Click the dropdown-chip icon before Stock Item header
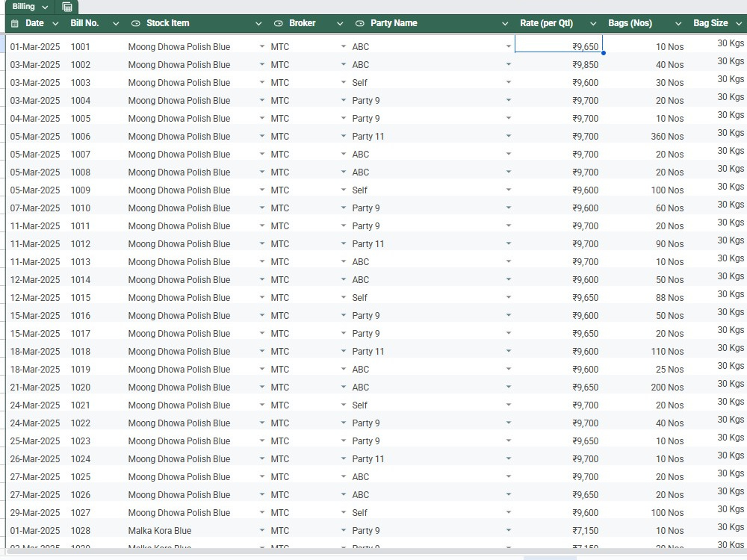The width and height of the screenshot is (747, 560). click(x=136, y=23)
